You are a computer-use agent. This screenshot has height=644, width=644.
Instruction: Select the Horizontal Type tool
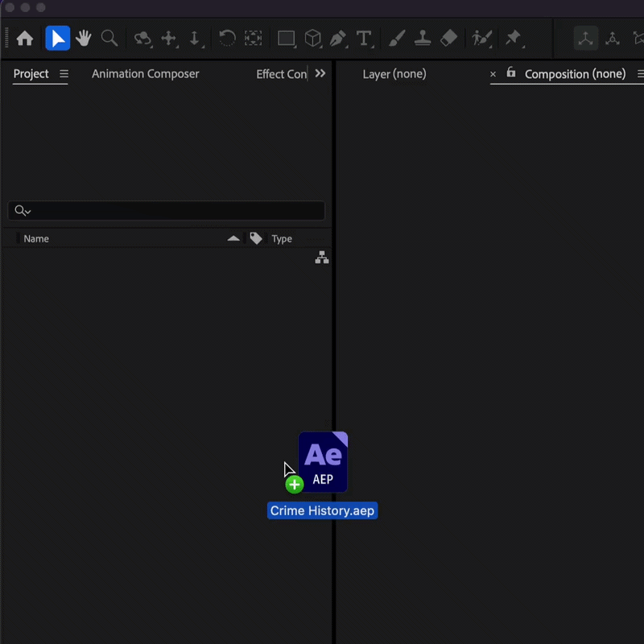(x=365, y=39)
